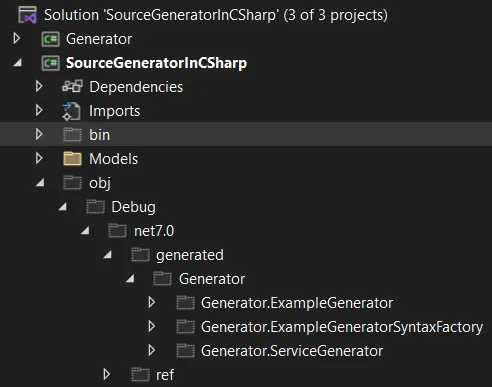Expand the Imports node
The height and width of the screenshot is (387, 492).
pos(39,110)
